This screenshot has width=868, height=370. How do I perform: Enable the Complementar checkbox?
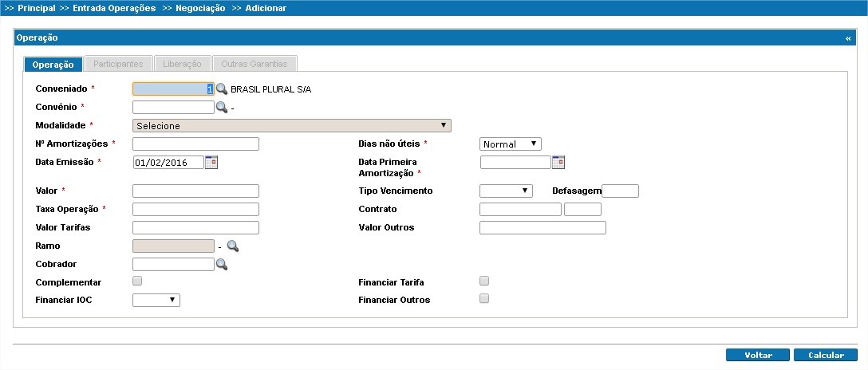click(137, 281)
